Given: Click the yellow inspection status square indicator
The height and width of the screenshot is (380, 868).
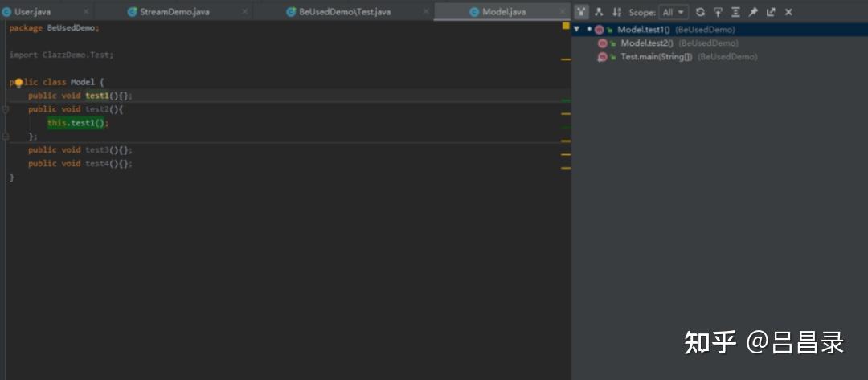Looking at the screenshot, I should coord(566,27).
